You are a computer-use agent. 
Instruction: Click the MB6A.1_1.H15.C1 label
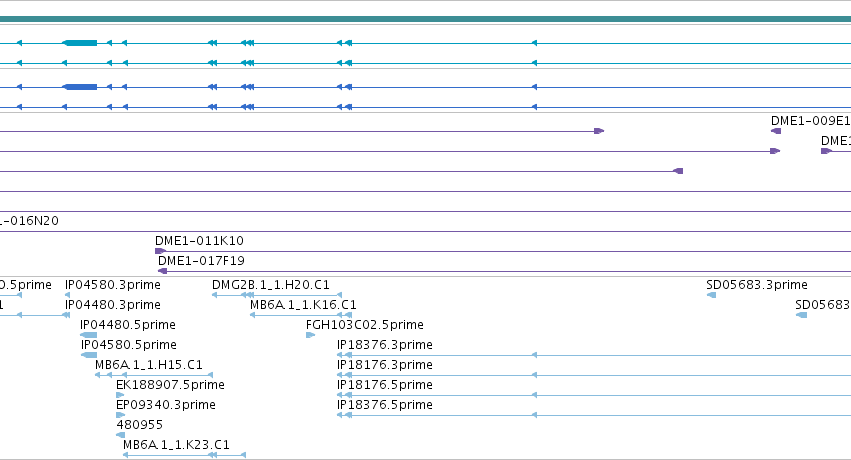pos(149,365)
